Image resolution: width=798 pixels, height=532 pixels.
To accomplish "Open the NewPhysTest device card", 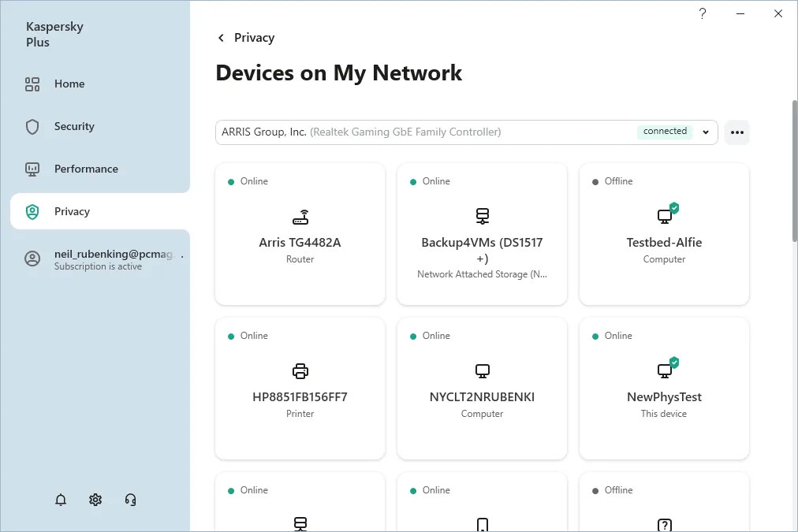I will [664, 389].
